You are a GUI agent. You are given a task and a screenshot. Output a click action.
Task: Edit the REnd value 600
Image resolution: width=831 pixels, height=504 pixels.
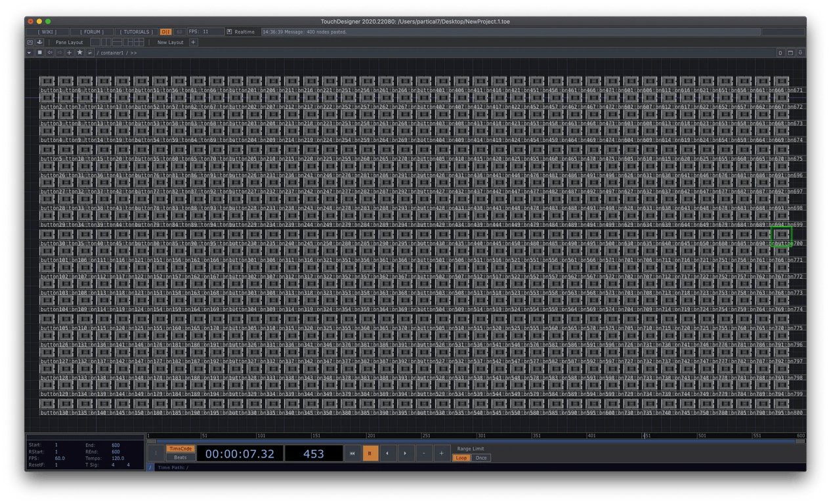(x=116, y=451)
